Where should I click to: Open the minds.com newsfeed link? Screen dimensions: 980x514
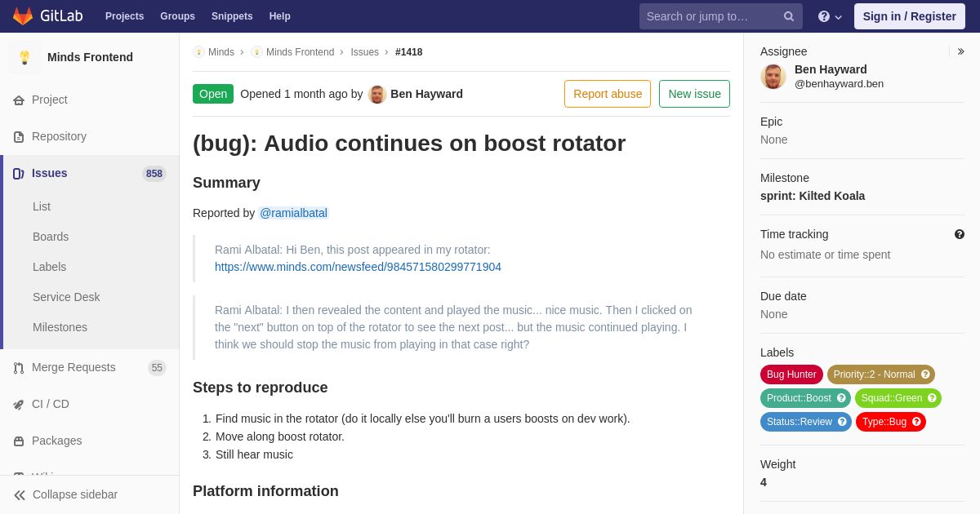pos(358,267)
